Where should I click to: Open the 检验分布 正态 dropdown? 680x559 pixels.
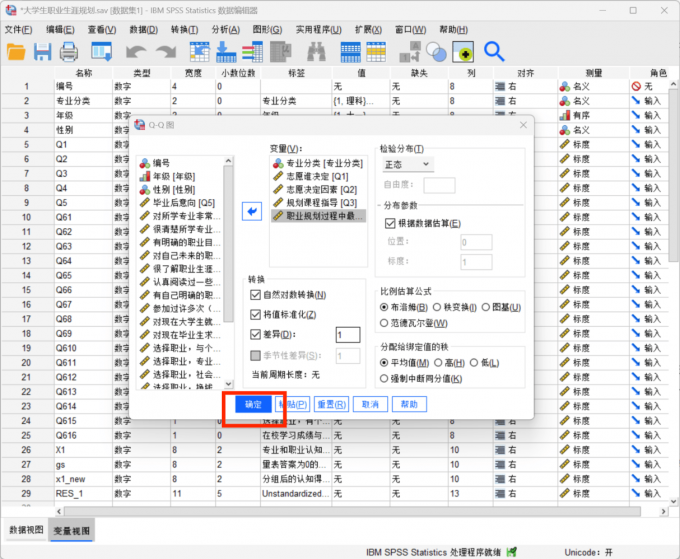click(408, 164)
